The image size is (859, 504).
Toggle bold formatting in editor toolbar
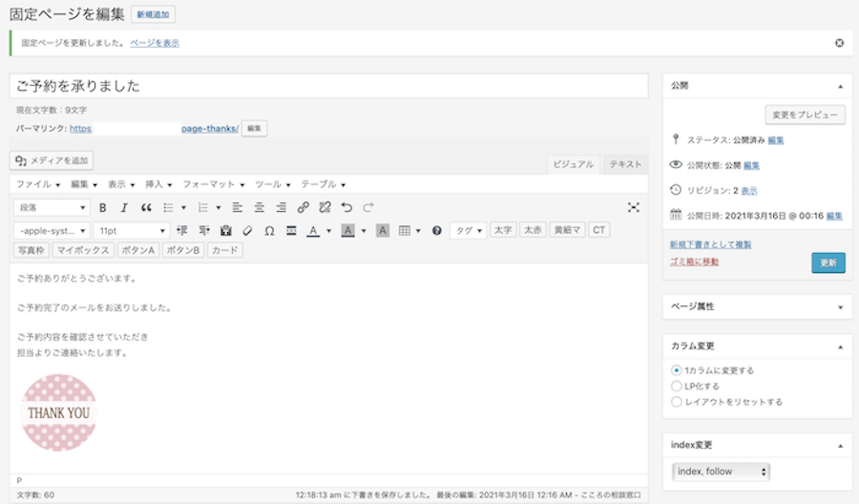pos(102,208)
